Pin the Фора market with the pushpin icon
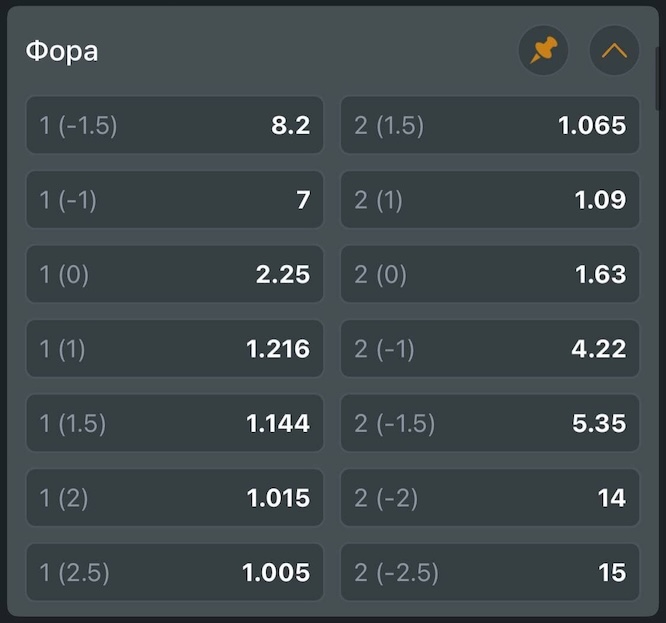Screen dimensions: 666x623 point(543,51)
